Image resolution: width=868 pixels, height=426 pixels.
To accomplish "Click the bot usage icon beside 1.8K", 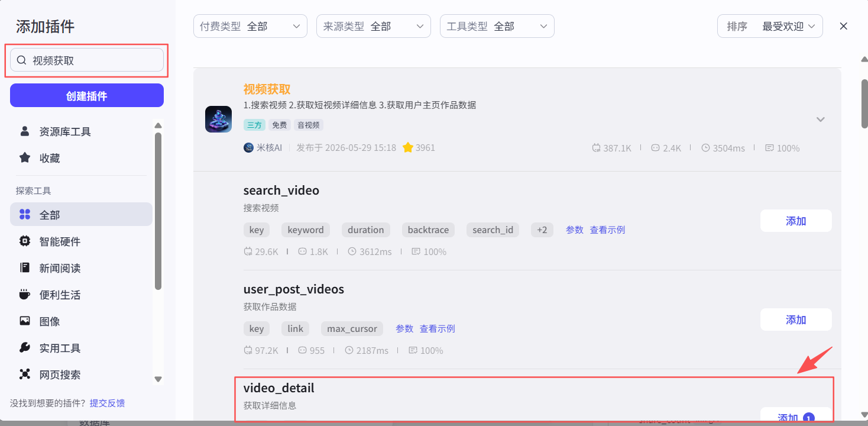I will [x=302, y=251].
